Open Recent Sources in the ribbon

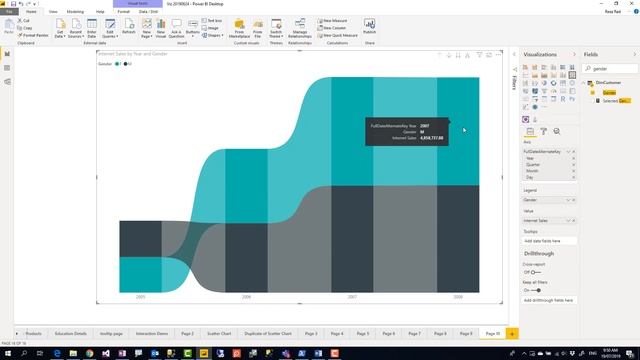point(76,28)
